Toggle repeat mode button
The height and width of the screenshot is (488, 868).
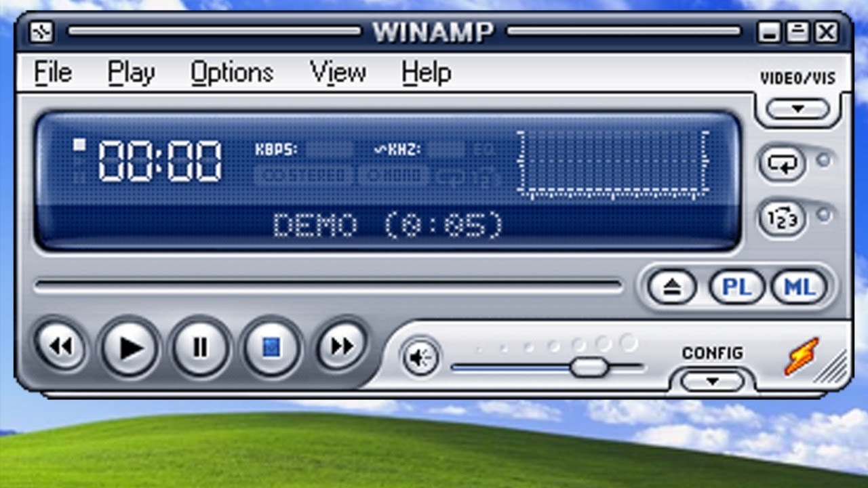click(x=783, y=163)
